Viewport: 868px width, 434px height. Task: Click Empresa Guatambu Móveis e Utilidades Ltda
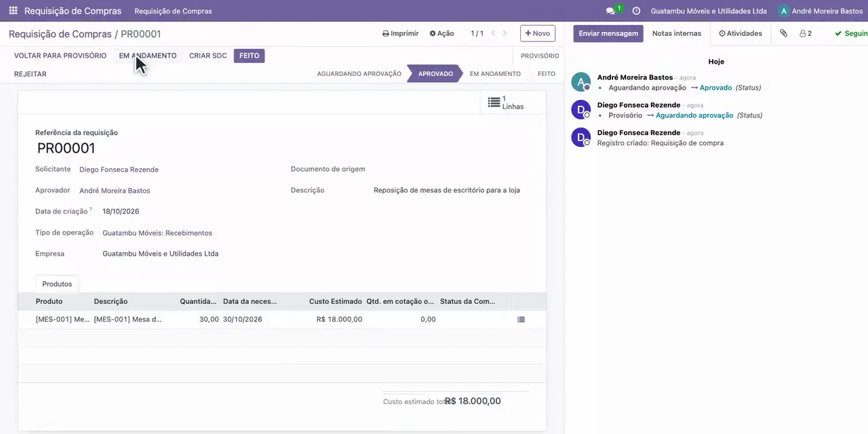click(160, 254)
